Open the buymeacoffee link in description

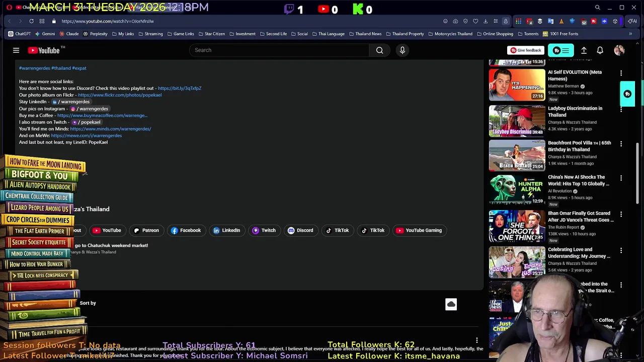pyautogui.click(x=102, y=116)
